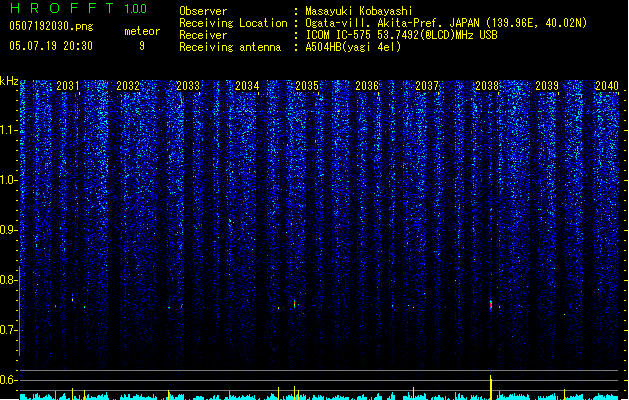Click the 2038 time marker

click(487, 85)
